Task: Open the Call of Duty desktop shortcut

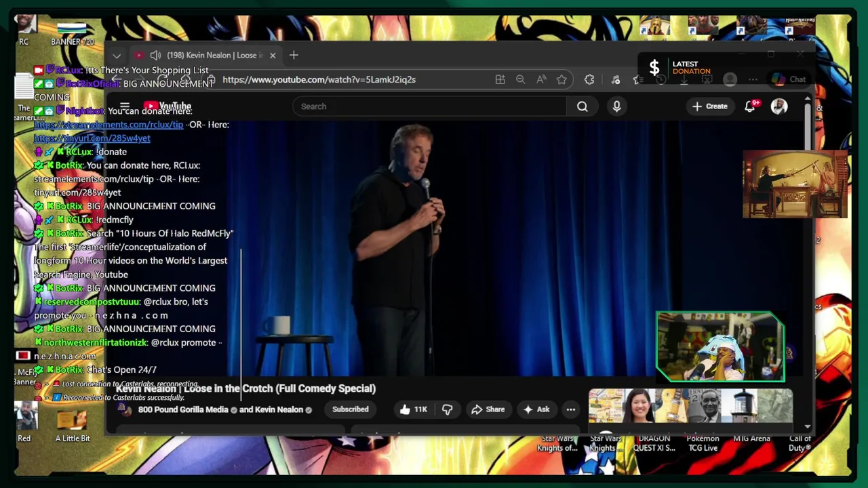Action: 800,443
